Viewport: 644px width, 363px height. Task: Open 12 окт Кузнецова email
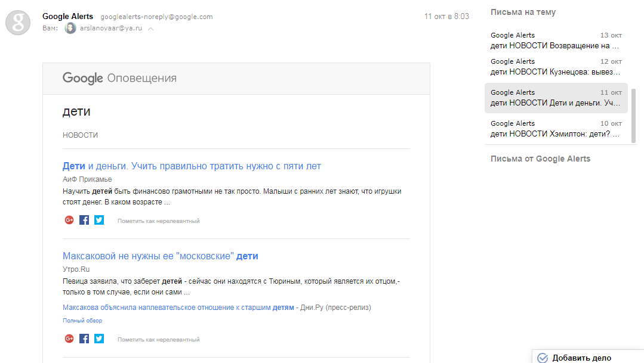tap(556, 67)
